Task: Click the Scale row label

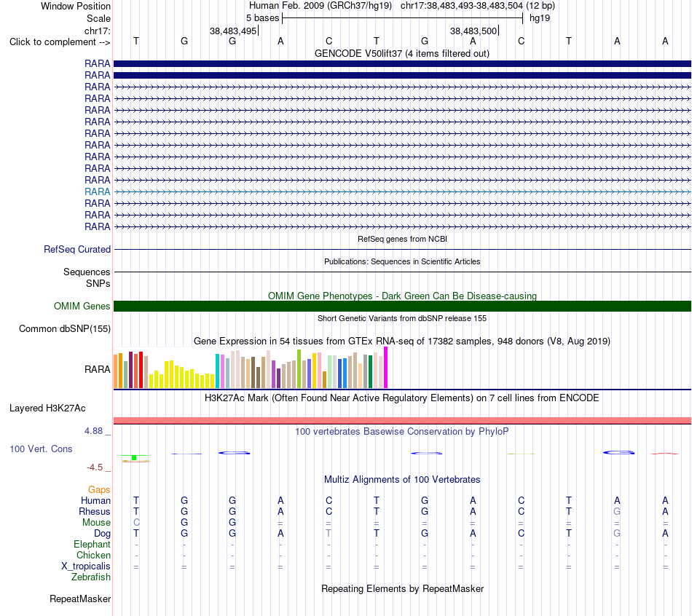Action: (x=98, y=18)
